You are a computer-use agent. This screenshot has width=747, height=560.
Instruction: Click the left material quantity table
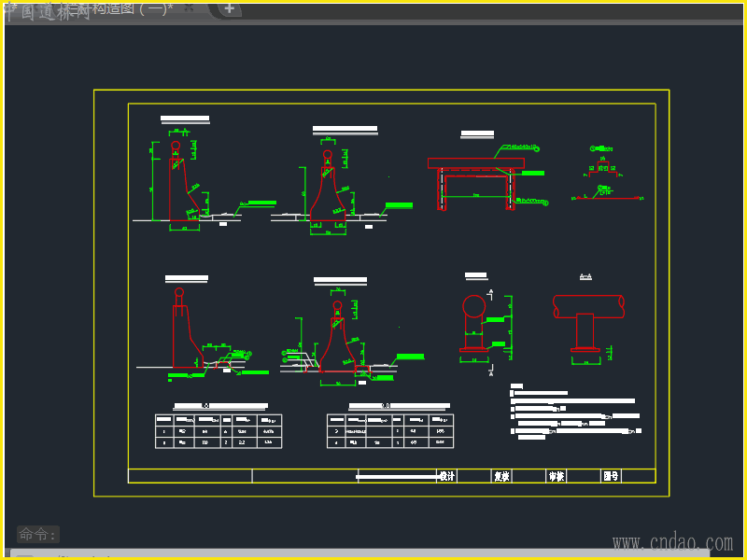tap(218, 431)
